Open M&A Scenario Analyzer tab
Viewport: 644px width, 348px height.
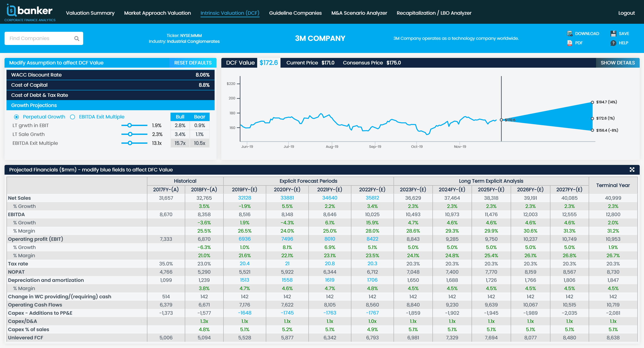coord(359,13)
